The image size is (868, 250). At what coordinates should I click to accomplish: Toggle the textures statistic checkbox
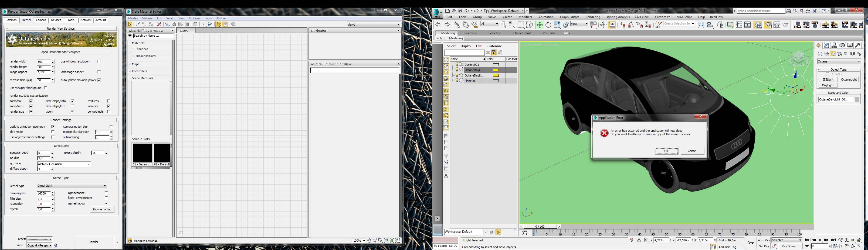point(109,101)
